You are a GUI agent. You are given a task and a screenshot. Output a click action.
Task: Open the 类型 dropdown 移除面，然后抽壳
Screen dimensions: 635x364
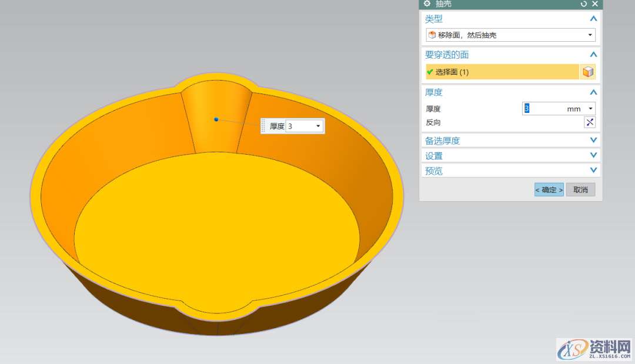tap(510, 35)
